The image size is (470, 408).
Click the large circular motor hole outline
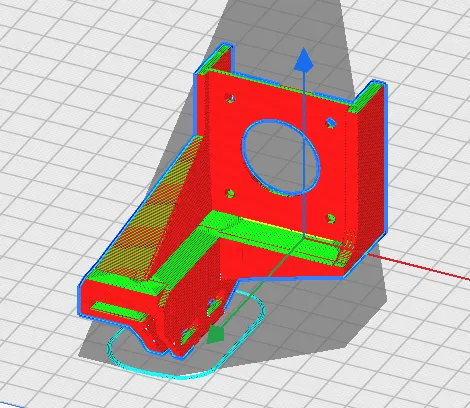[281, 157]
